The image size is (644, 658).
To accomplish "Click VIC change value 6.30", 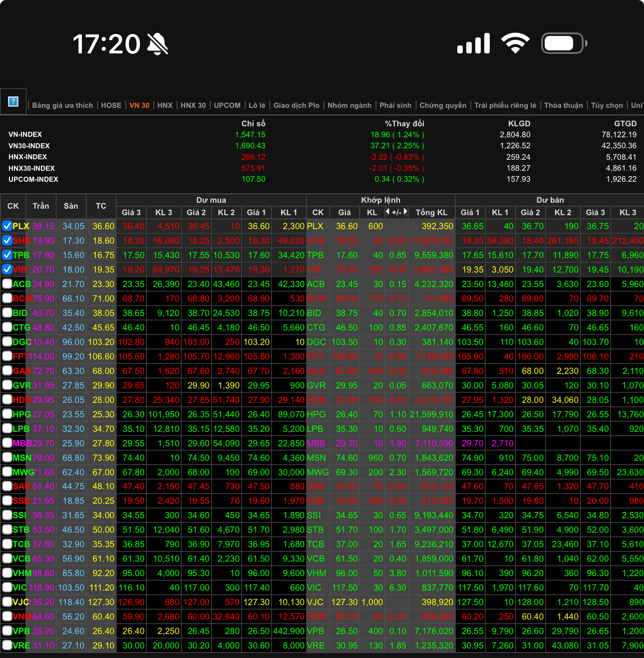I will [398, 588].
